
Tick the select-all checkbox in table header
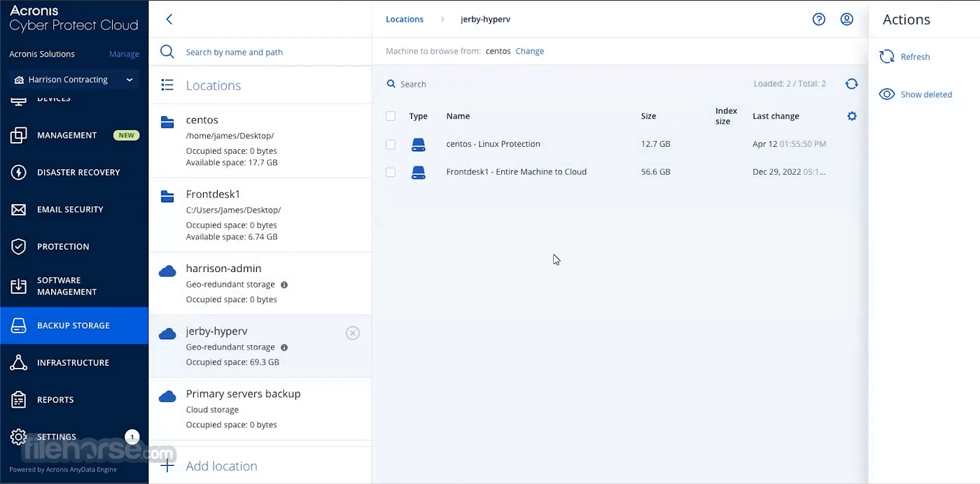pyautogui.click(x=391, y=116)
